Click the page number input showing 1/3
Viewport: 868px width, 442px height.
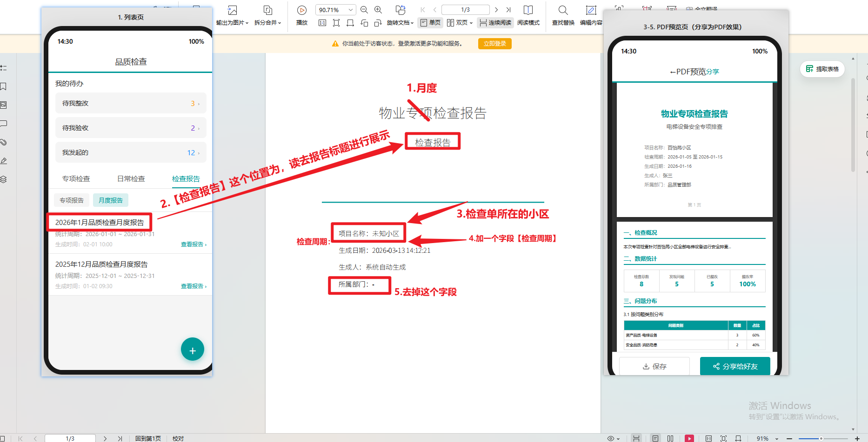[466, 9]
